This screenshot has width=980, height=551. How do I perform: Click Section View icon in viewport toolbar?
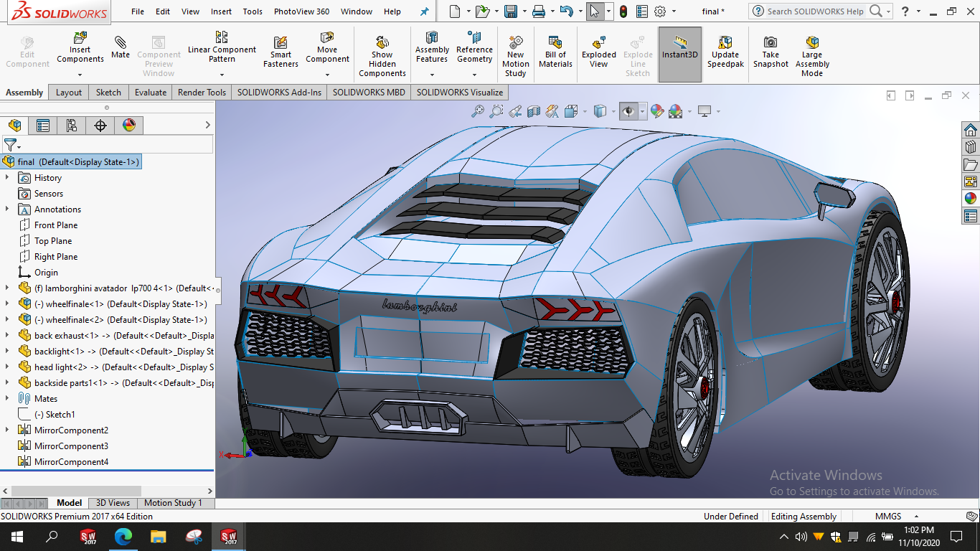coord(534,111)
